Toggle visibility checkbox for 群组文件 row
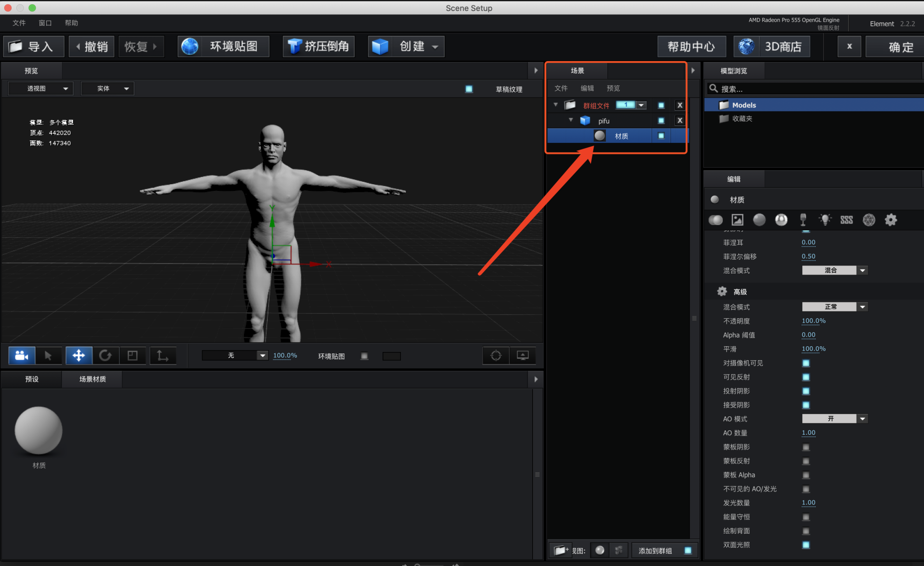Viewport: 924px width, 566px height. (x=661, y=105)
